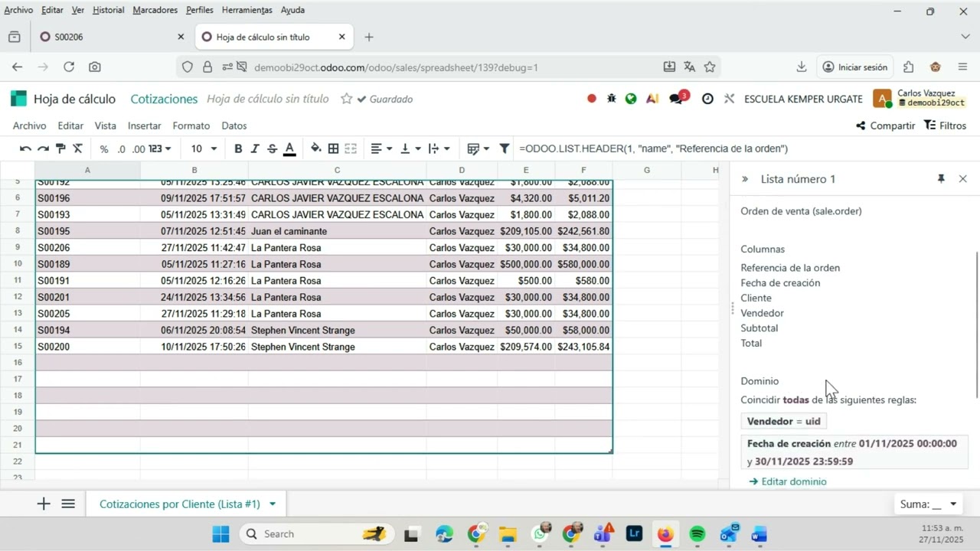Open the text wrapping dropdown
This screenshot has height=551, width=980.
click(439, 148)
